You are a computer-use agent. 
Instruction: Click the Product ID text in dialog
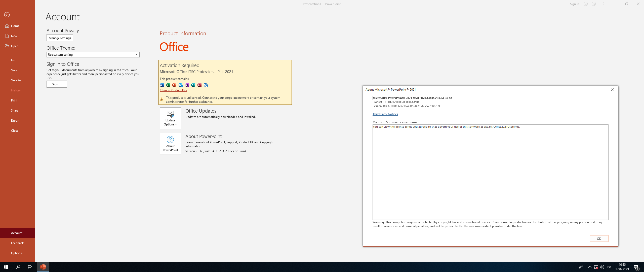(396, 102)
